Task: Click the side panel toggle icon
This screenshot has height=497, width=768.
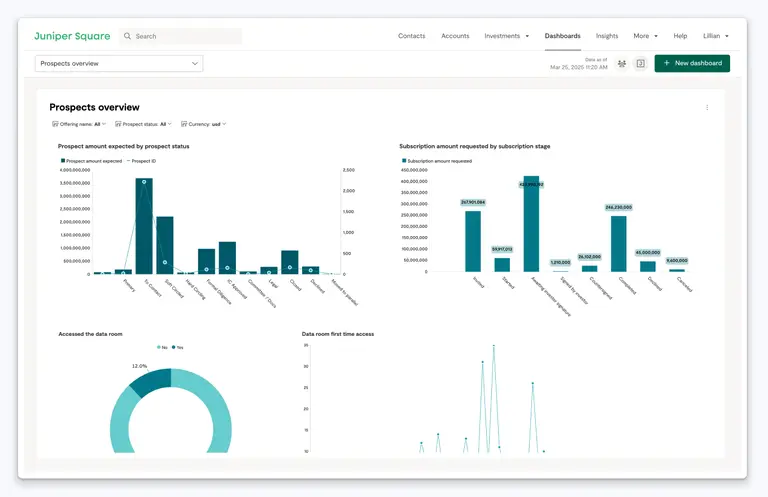Action: [x=640, y=63]
